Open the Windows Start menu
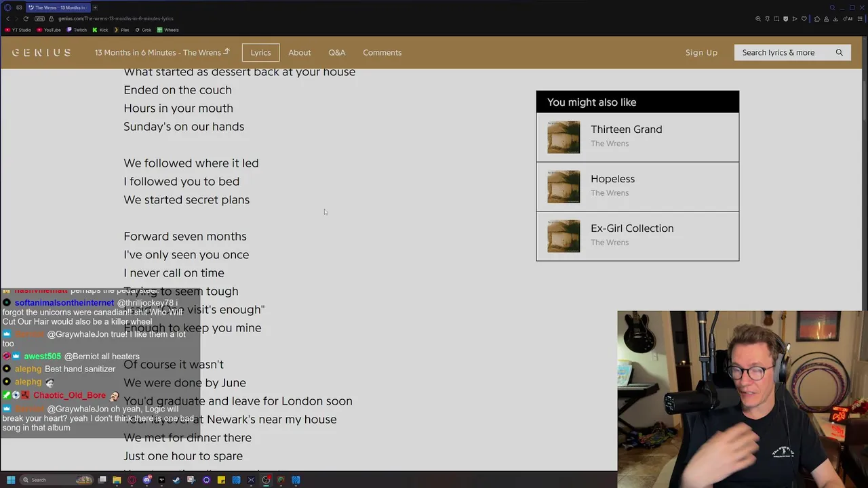868x488 pixels. tap(11, 480)
